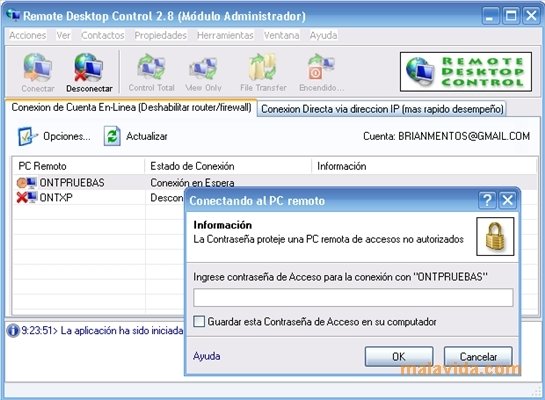The image size is (545, 400).
Task: Click the application icon in the title bar
Action: point(13,15)
